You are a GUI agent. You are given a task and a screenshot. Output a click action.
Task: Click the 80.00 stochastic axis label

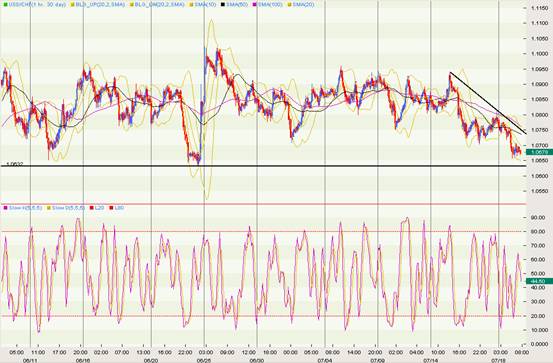(538, 232)
